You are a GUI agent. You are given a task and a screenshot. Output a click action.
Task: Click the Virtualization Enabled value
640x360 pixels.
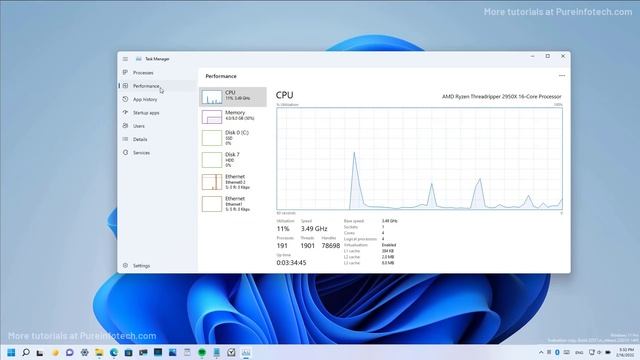point(389,245)
